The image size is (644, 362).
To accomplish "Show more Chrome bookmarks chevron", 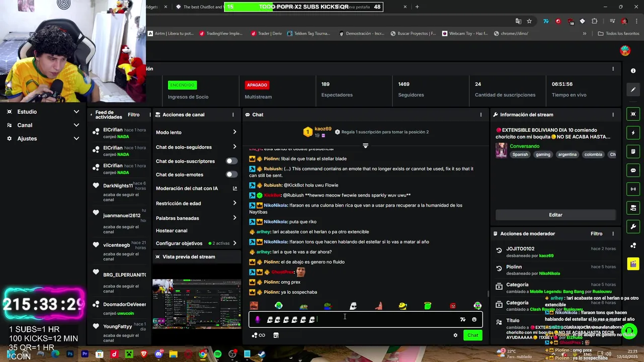I will [584, 34].
